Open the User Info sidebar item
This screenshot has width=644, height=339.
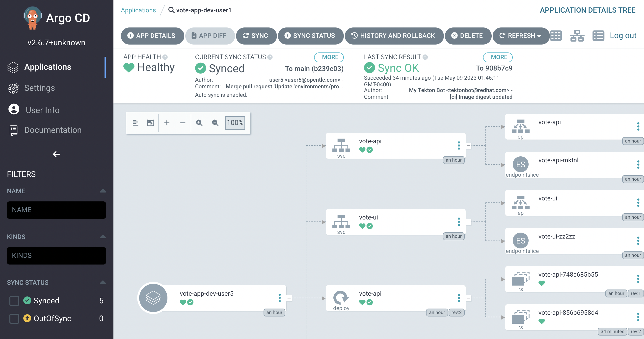coord(43,110)
